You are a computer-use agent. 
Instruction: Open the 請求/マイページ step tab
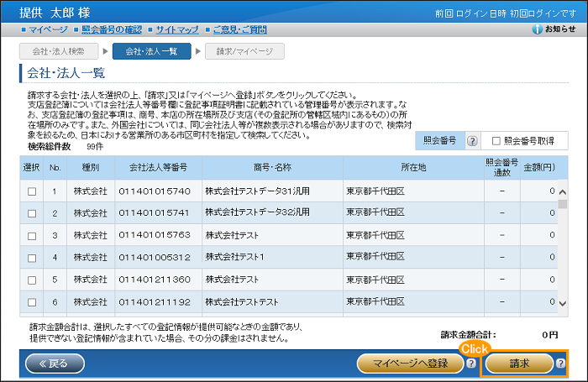click(244, 51)
